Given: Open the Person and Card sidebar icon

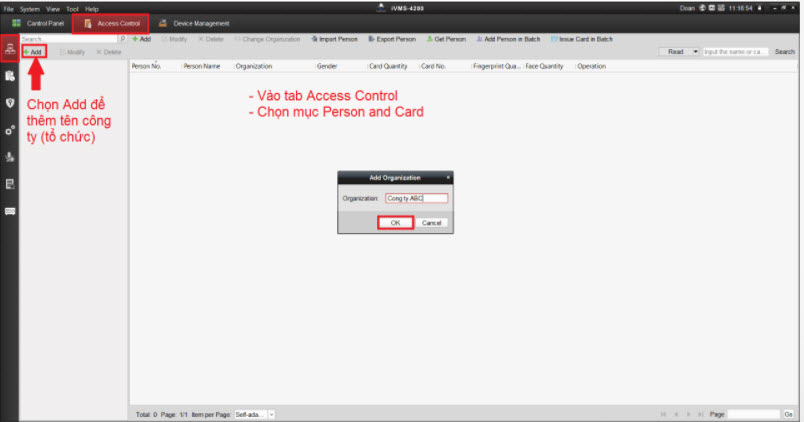Looking at the screenshot, I should pos(10,50).
